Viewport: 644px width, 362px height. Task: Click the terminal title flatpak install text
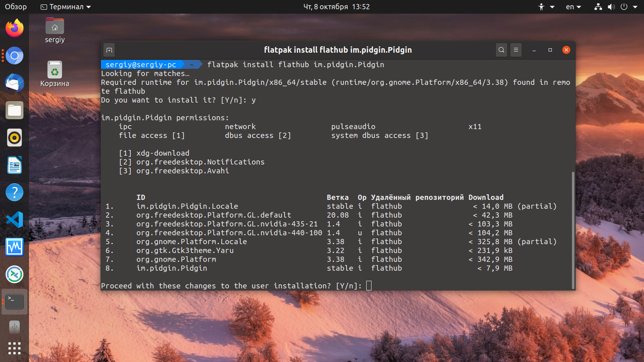[x=338, y=50]
